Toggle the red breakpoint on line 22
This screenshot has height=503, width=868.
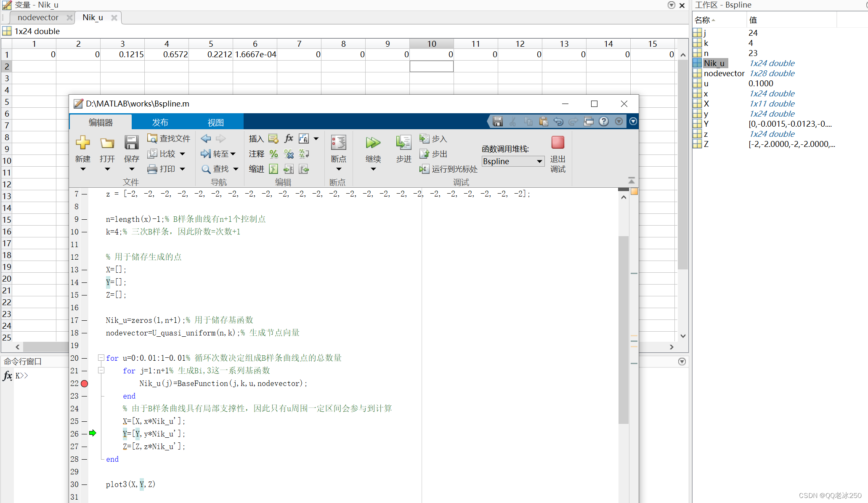coord(85,383)
